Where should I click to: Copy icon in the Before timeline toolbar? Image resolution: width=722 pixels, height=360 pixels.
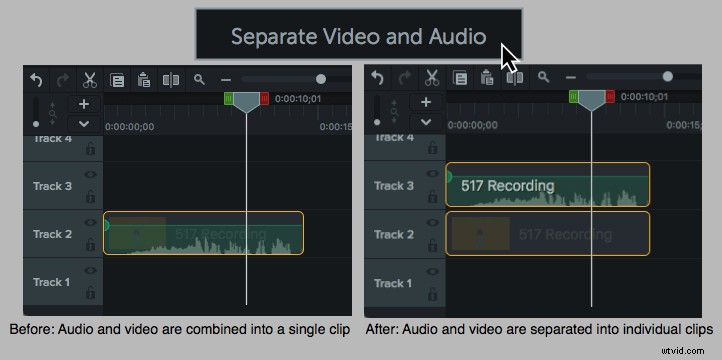coord(117,80)
